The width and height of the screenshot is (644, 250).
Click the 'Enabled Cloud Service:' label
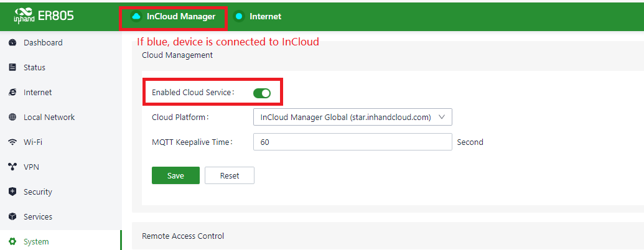pyautogui.click(x=193, y=93)
